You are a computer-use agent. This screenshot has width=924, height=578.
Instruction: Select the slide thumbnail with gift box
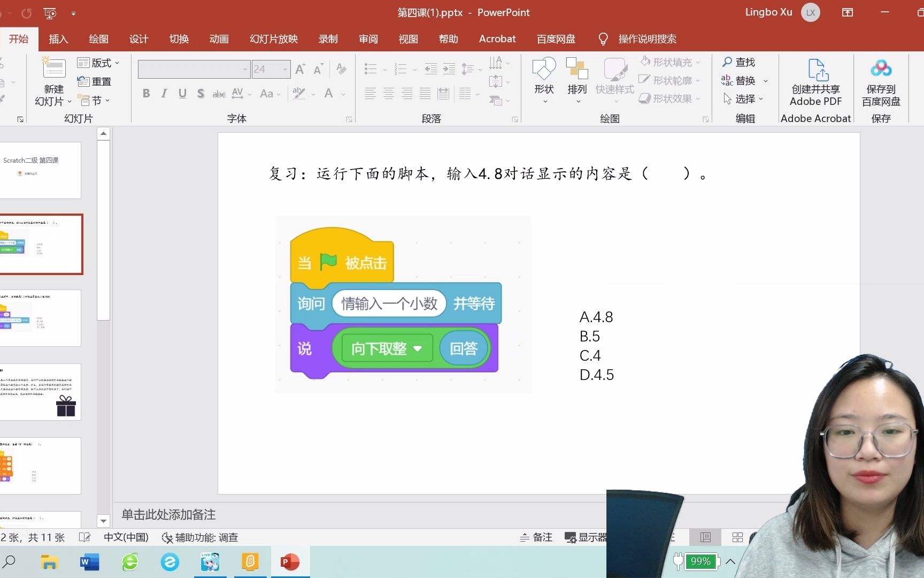pyautogui.click(x=41, y=392)
